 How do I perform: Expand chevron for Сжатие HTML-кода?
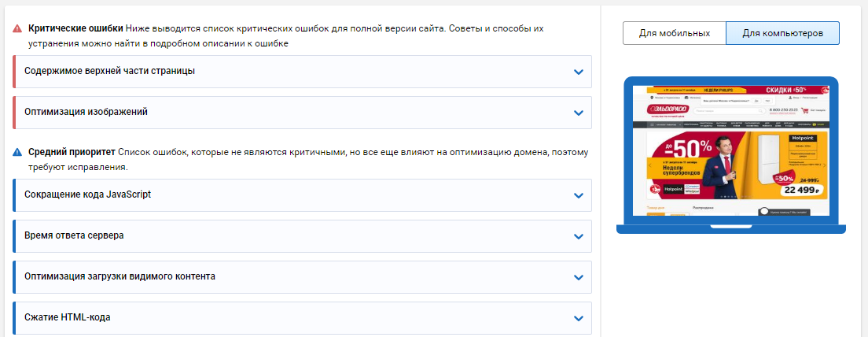tap(579, 319)
